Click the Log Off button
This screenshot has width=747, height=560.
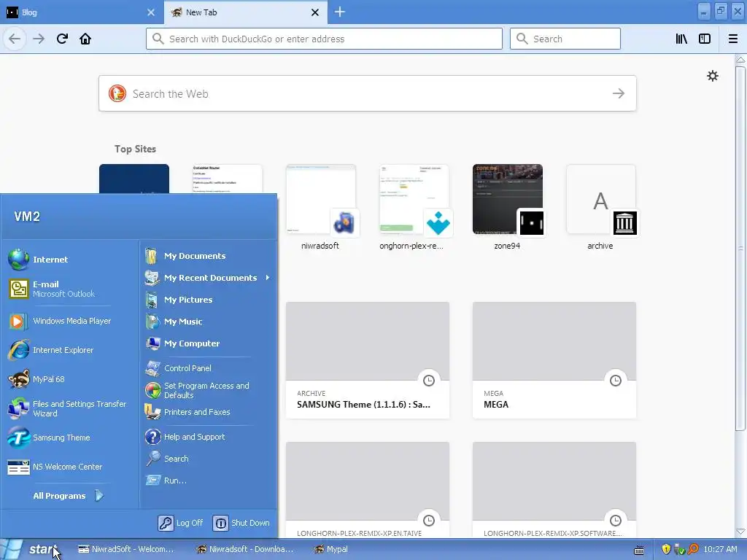click(x=181, y=523)
